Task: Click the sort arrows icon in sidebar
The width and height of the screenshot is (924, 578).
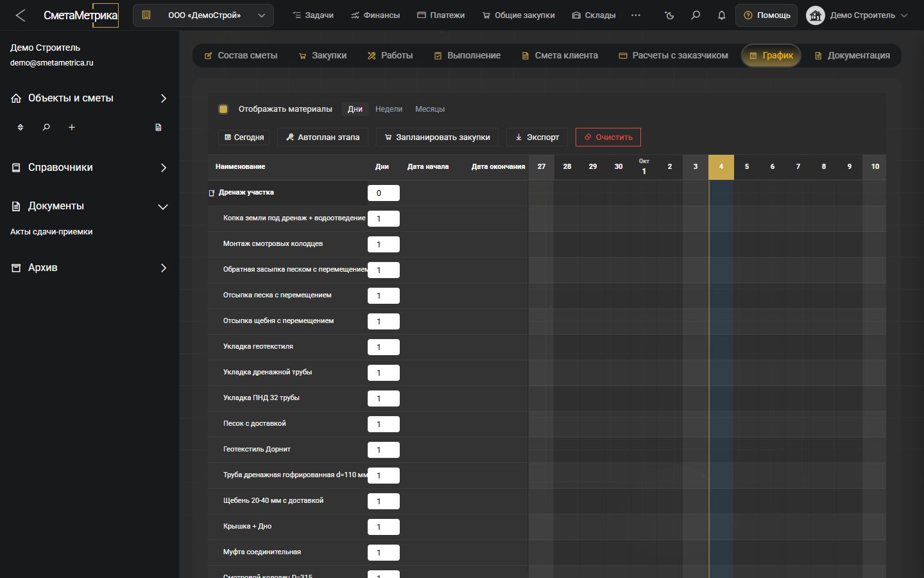Action: tap(21, 127)
